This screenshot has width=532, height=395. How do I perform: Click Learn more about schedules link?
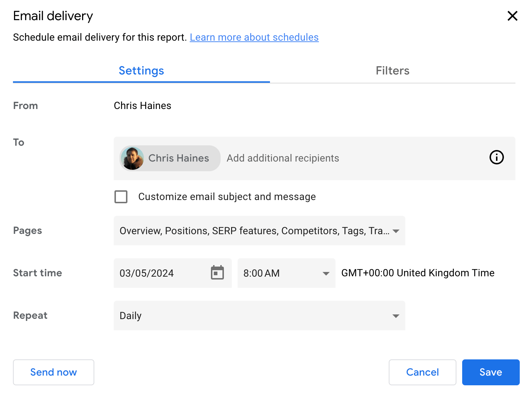pos(254,37)
